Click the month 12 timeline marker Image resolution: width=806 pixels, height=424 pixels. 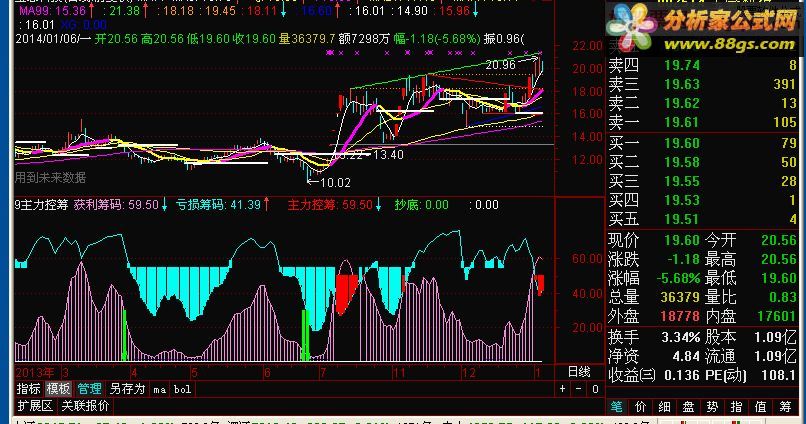click(x=469, y=373)
